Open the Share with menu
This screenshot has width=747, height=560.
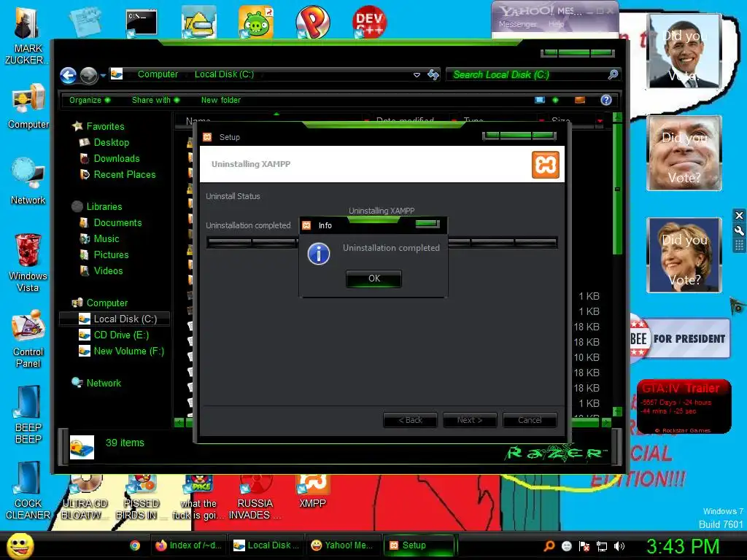click(x=155, y=100)
